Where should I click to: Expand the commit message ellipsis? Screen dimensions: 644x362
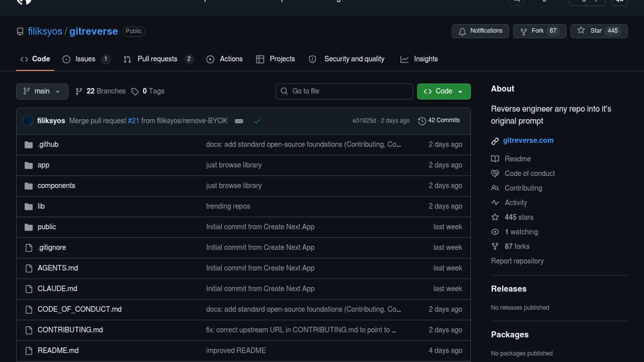point(239,121)
